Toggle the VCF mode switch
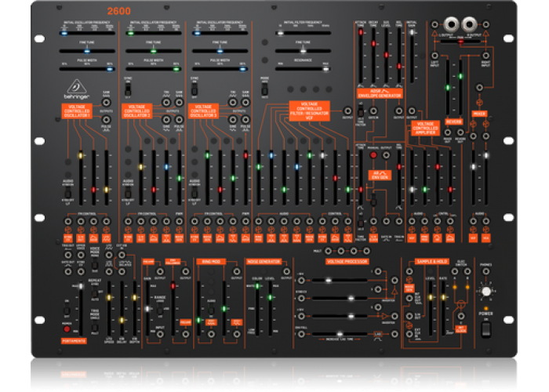The image size is (549, 392). click(x=265, y=89)
